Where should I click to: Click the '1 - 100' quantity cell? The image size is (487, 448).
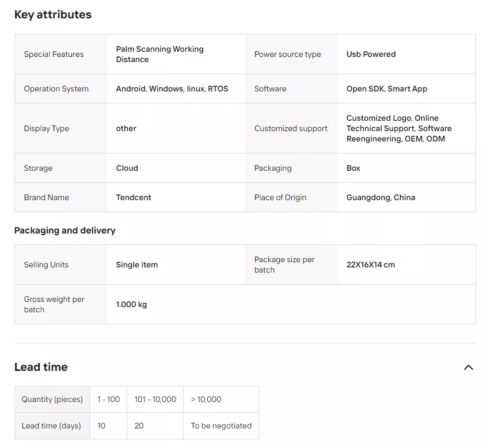108,399
